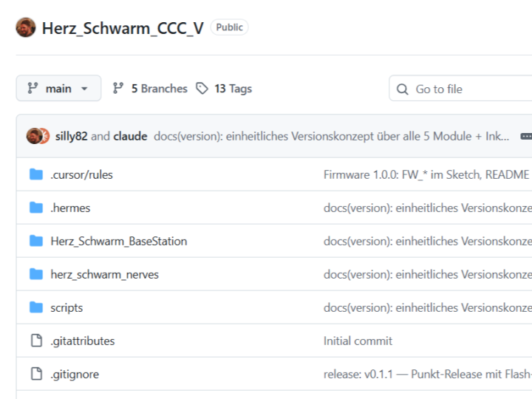The image size is (532, 399).
Task: Click the repository owner avatar beside the title
Action: (x=26, y=27)
